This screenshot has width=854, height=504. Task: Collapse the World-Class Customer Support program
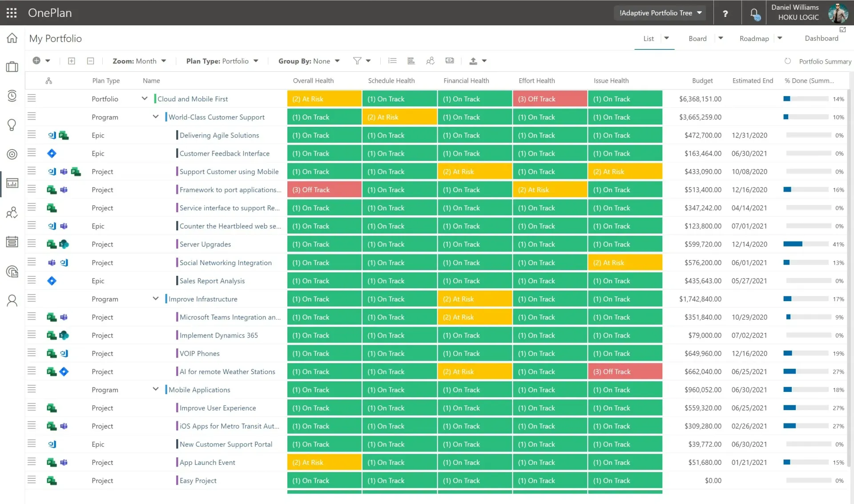pos(156,117)
